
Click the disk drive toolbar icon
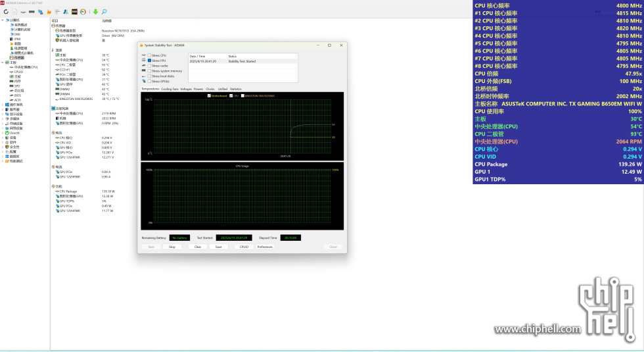point(23,12)
